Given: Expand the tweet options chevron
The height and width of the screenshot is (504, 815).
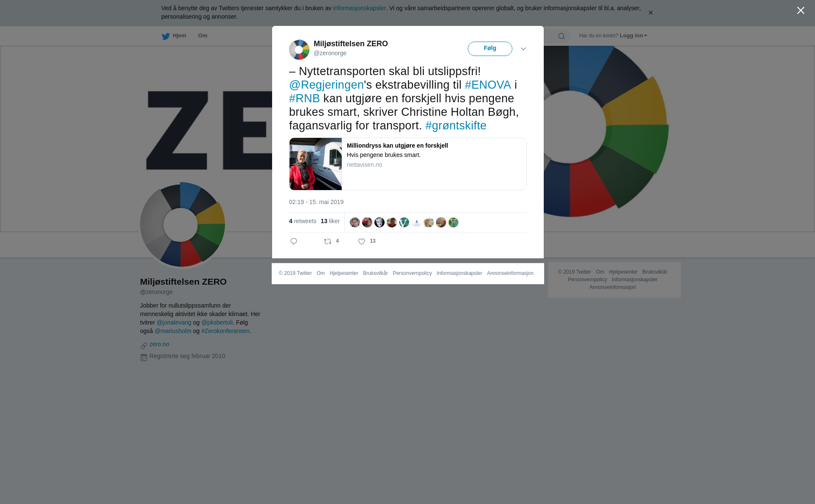Looking at the screenshot, I should (523, 49).
